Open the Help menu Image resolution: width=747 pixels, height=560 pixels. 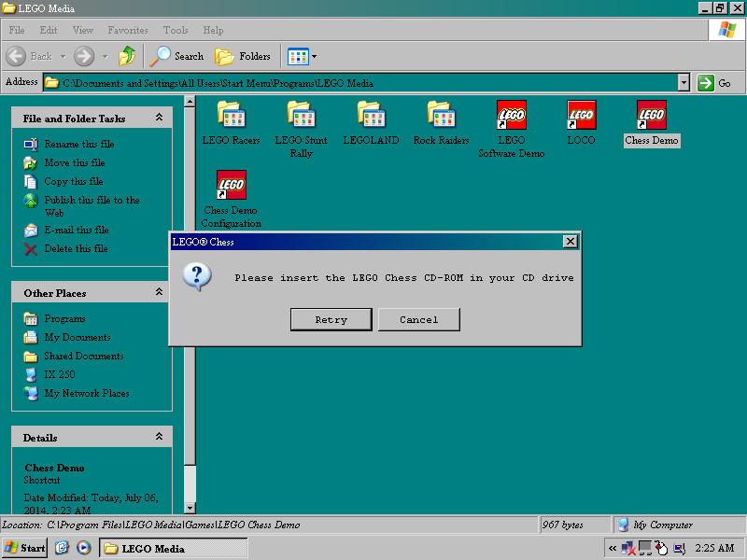[213, 30]
